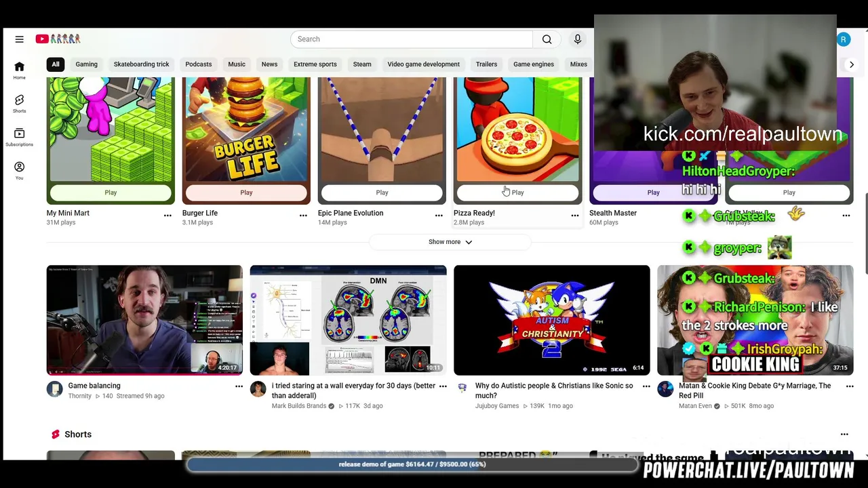
Task: Open Subscriptions in the sidebar
Action: click(x=19, y=138)
